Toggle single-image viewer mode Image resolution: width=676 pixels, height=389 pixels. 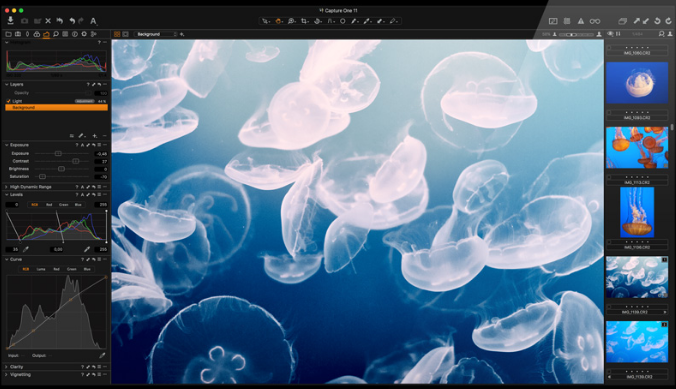(x=125, y=34)
